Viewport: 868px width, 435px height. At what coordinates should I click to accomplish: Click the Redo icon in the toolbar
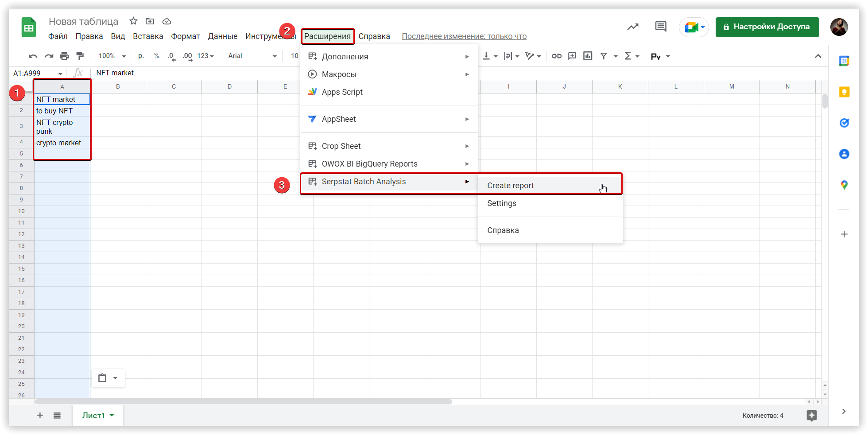pyautogui.click(x=49, y=56)
